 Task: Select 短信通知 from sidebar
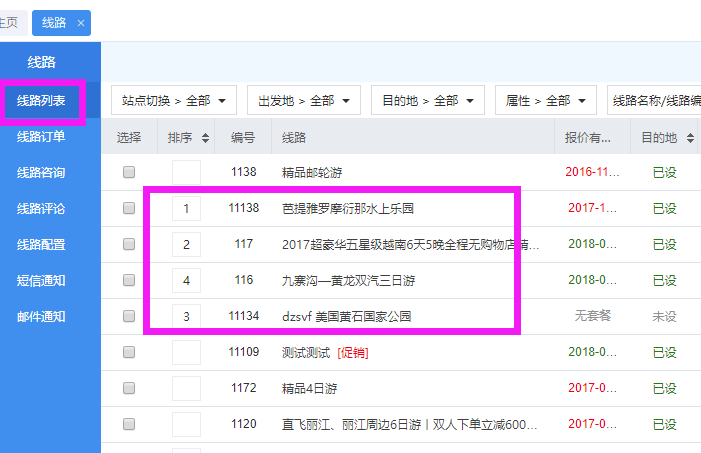pos(41,281)
